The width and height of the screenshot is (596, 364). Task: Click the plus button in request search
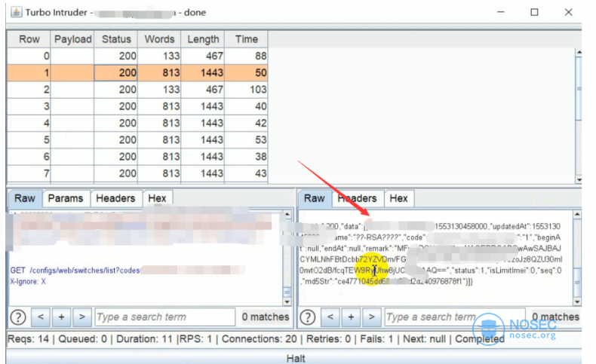point(61,317)
